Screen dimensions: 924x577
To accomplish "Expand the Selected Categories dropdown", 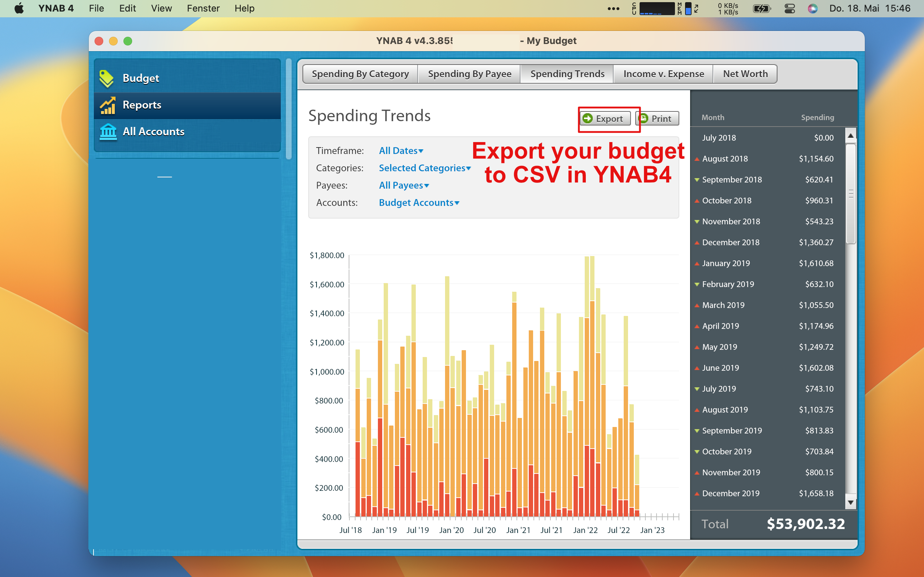I will point(424,168).
